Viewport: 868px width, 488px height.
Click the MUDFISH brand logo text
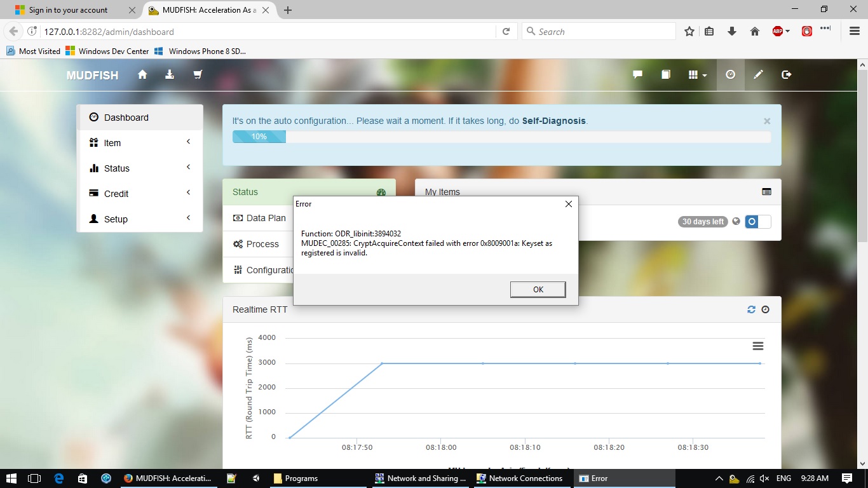coord(92,75)
